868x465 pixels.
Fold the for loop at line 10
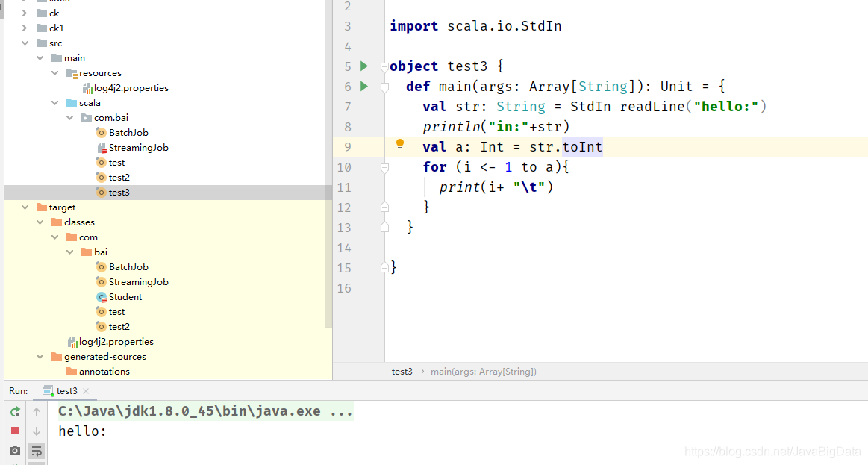pos(384,168)
